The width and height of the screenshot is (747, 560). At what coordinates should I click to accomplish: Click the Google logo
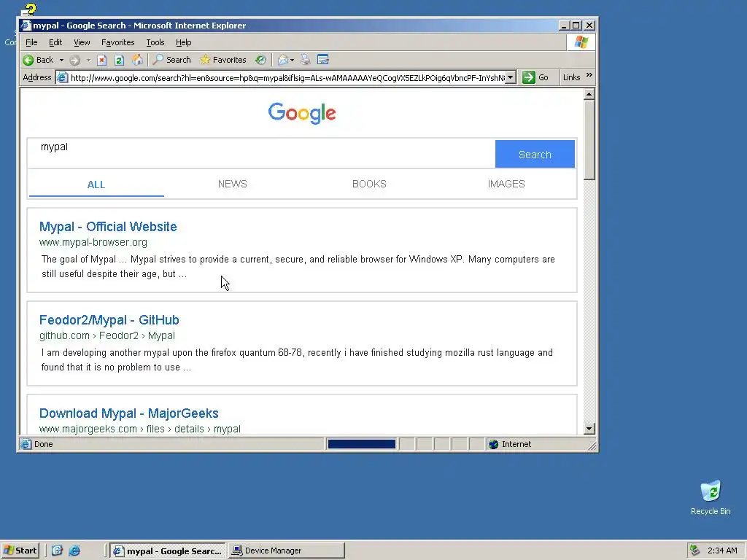302,113
